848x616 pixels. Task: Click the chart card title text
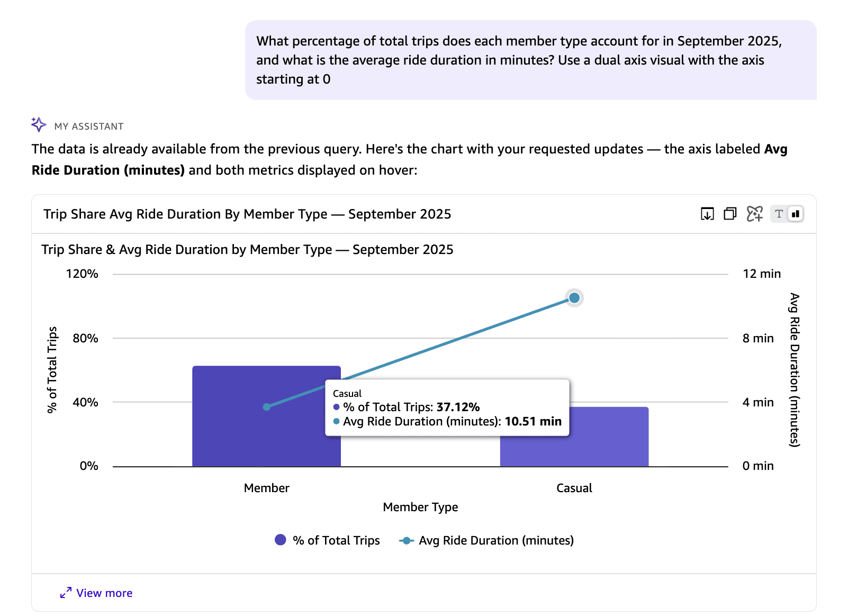point(247,214)
